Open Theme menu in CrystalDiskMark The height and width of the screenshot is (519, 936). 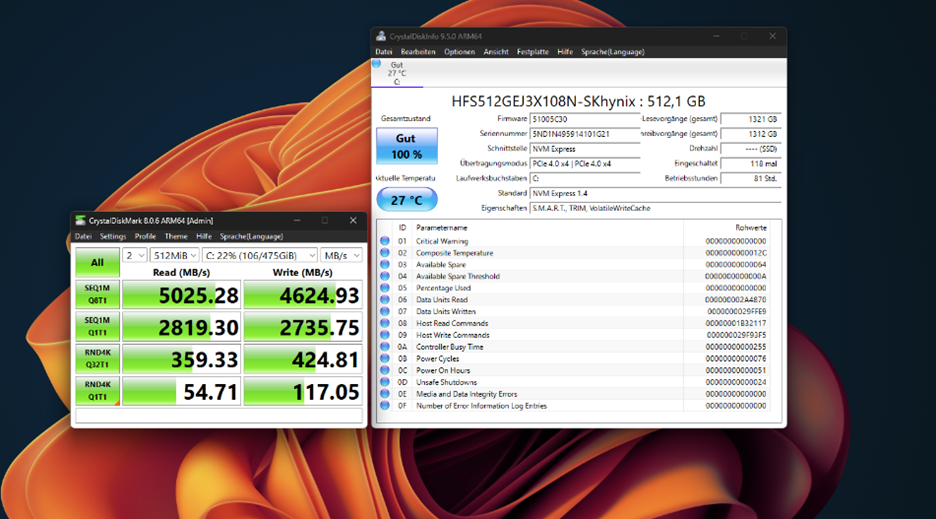tap(176, 237)
